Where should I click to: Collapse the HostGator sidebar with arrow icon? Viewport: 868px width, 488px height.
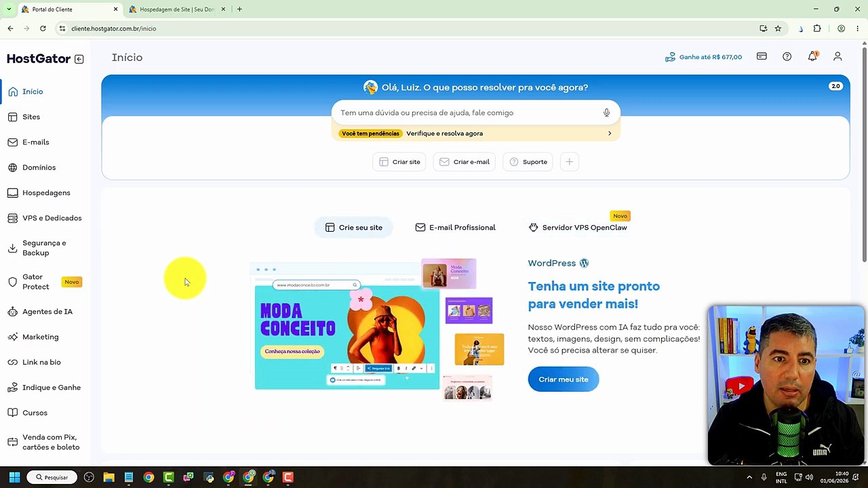tap(79, 59)
